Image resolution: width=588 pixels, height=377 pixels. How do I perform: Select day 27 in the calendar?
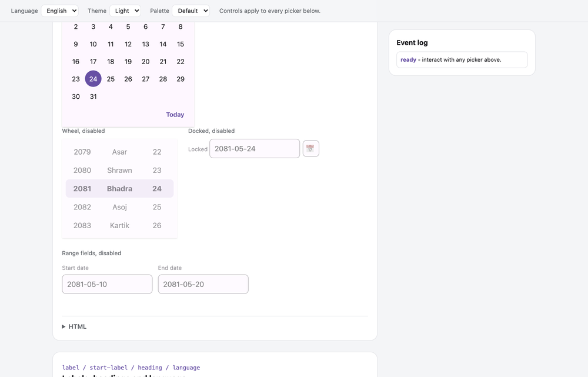[145, 79]
